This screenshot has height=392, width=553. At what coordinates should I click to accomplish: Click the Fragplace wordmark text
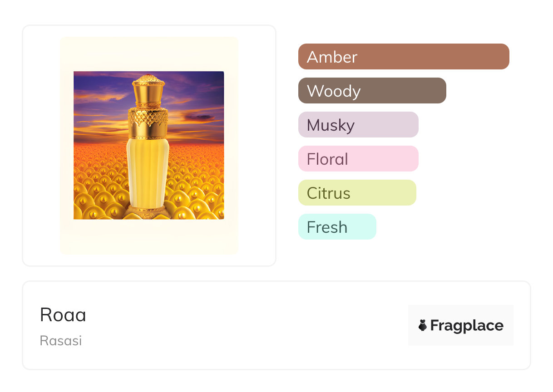[x=467, y=326]
